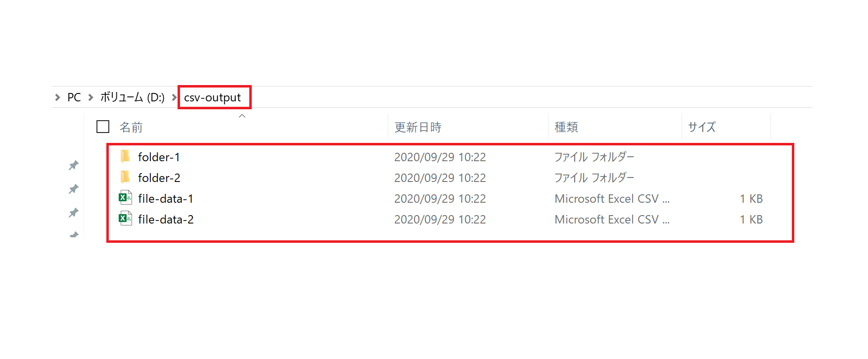The width and height of the screenshot is (868, 359).
Task: Click the file-data-2 Excel CSV icon
Action: [x=125, y=219]
